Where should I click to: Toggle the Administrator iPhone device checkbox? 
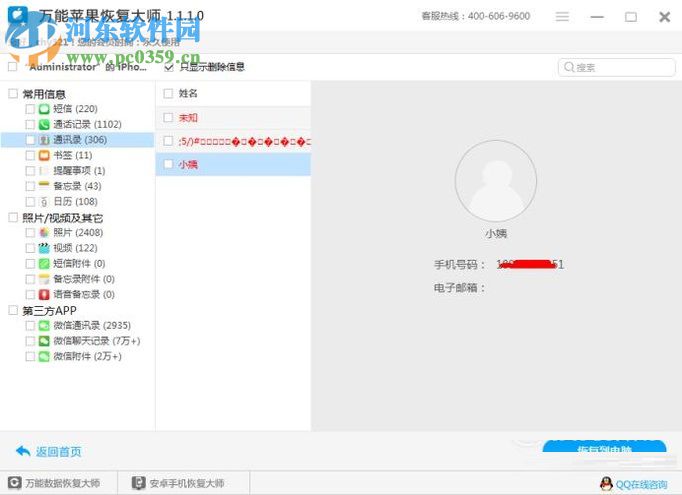13,67
